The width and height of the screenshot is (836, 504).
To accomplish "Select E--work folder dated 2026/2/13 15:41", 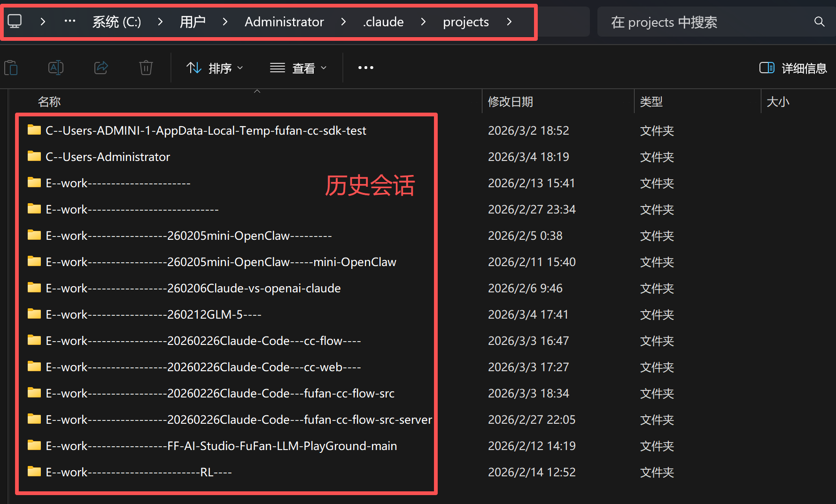I will (x=118, y=183).
